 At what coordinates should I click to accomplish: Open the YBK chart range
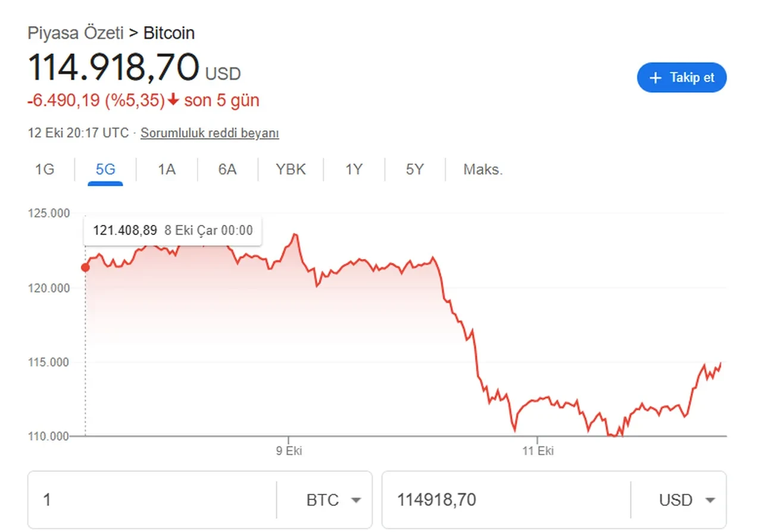click(x=291, y=169)
